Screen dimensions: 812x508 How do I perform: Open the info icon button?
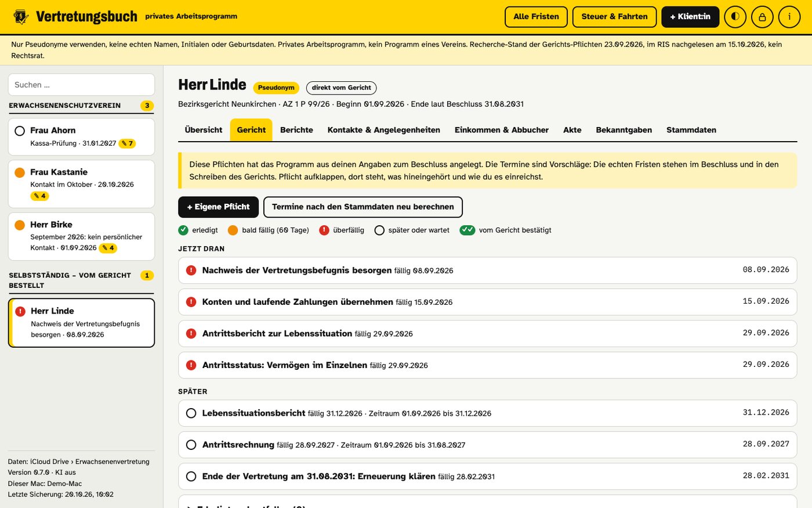pos(789,17)
